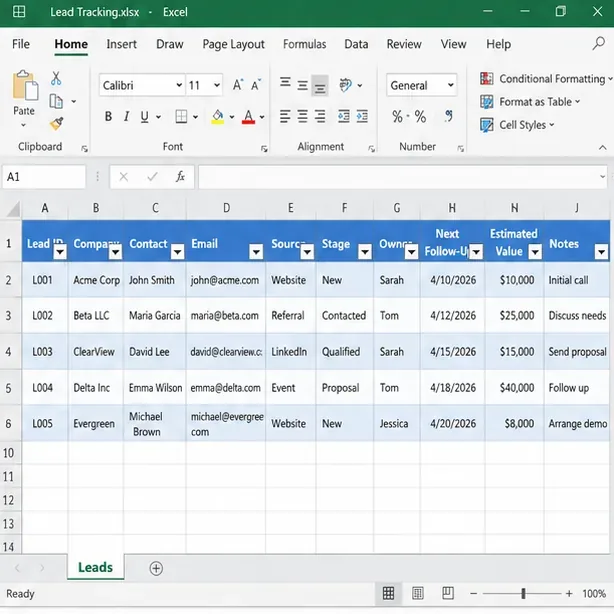
Task: Click the Cell Styles icon
Action: (486, 125)
